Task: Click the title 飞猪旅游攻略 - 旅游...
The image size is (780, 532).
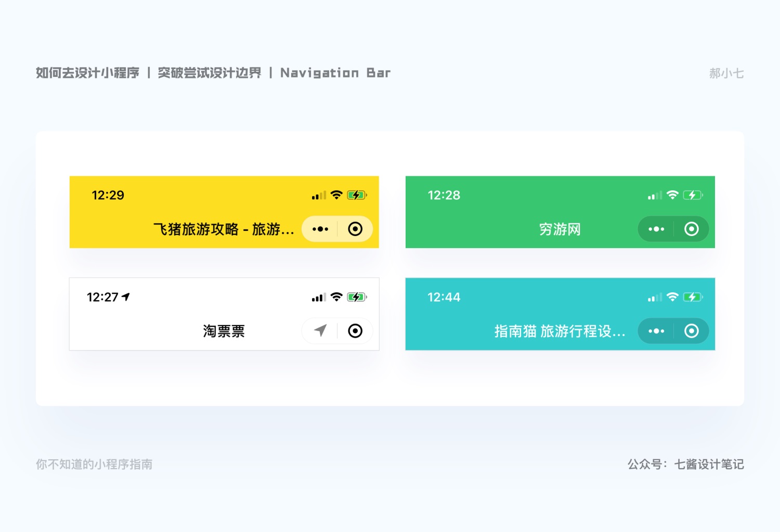Action: pos(224,229)
